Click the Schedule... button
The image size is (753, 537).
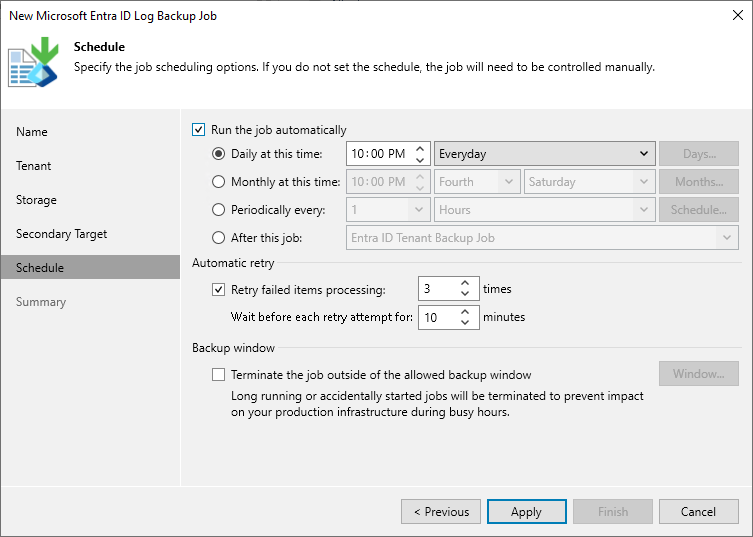coord(699,210)
